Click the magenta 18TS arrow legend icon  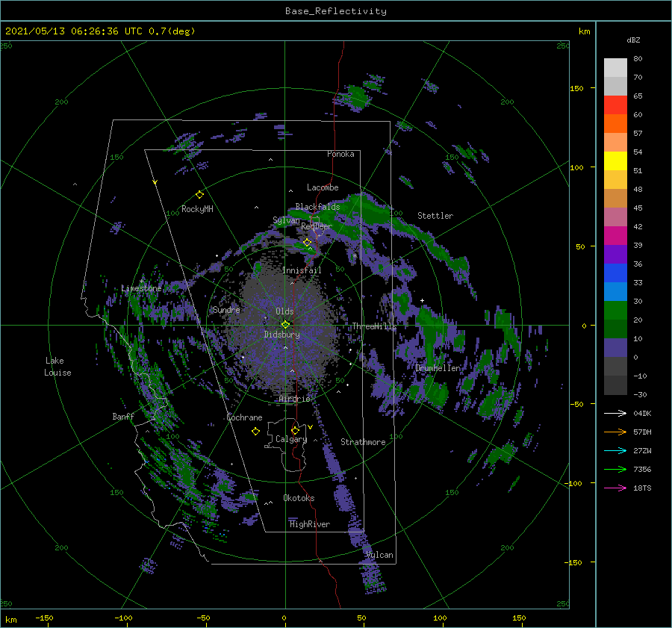pos(615,488)
